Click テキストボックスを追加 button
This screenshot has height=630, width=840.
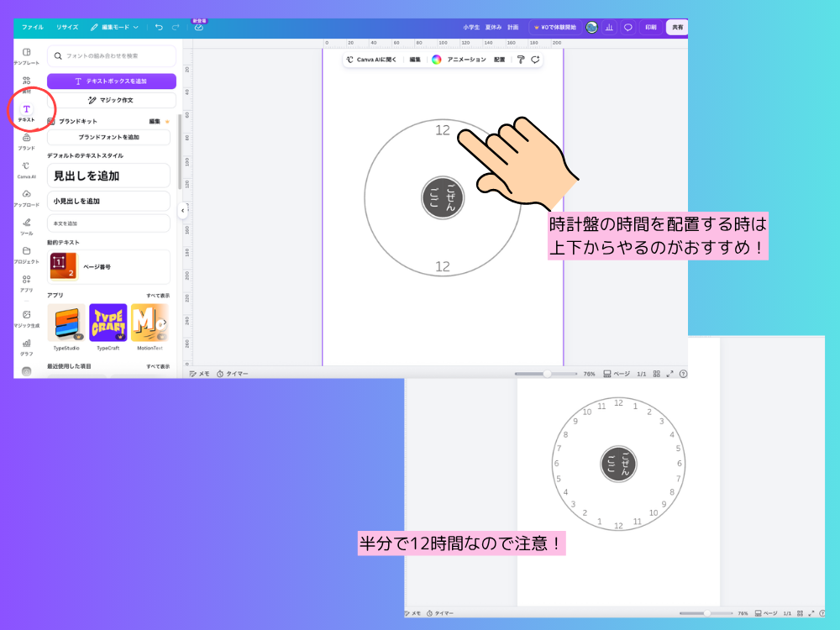(x=112, y=81)
